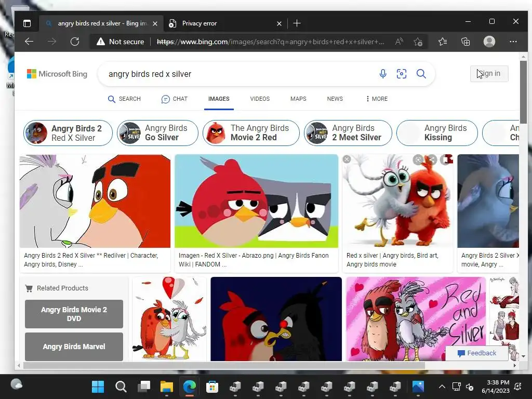Close the Privacy error tab

pyautogui.click(x=279, y=23)
